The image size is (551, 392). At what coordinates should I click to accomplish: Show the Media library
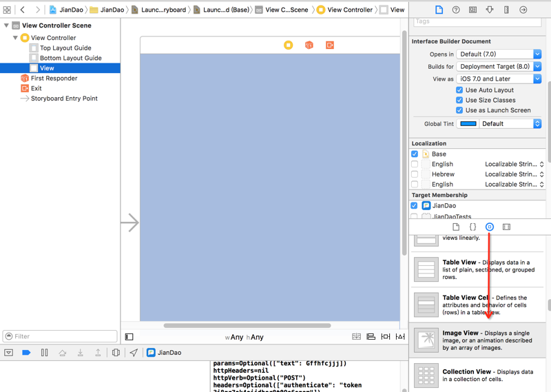(506, 227)
